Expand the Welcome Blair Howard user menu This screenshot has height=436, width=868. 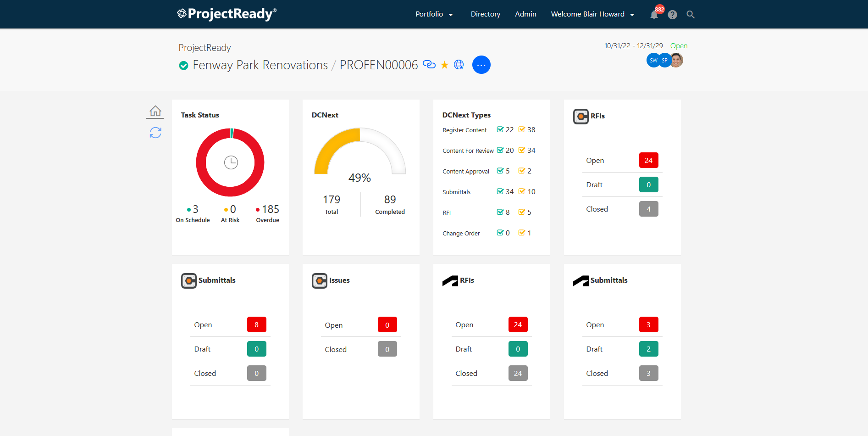(x=593, y=14)
